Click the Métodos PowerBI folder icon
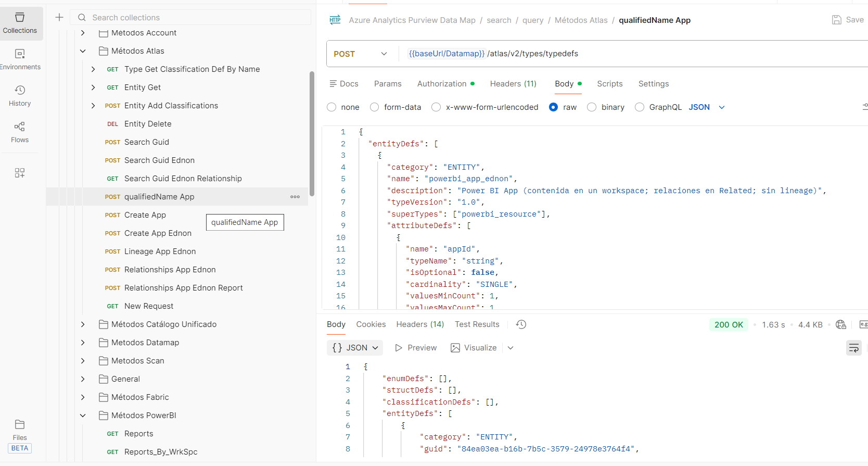 tap(104, 415)
